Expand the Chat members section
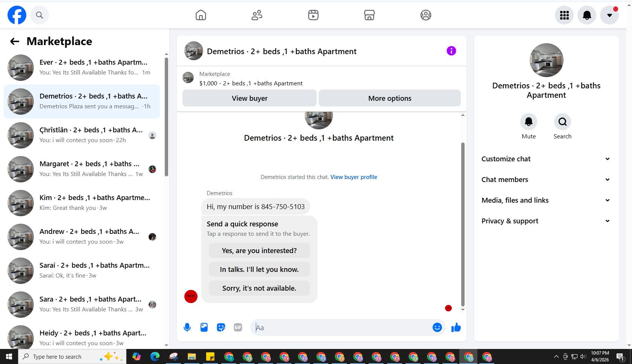This screenshot has height=364, width=632. tap(546, 180)
